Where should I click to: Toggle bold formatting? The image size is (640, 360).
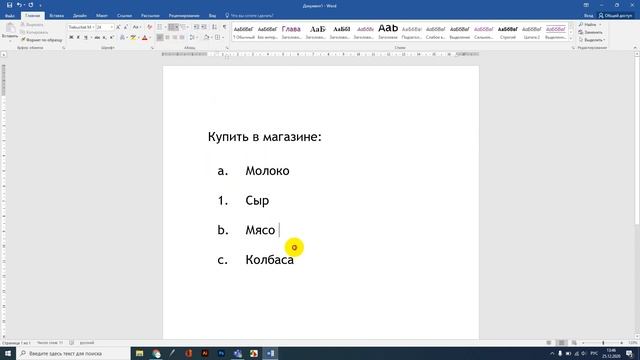[x=71, y=38]
